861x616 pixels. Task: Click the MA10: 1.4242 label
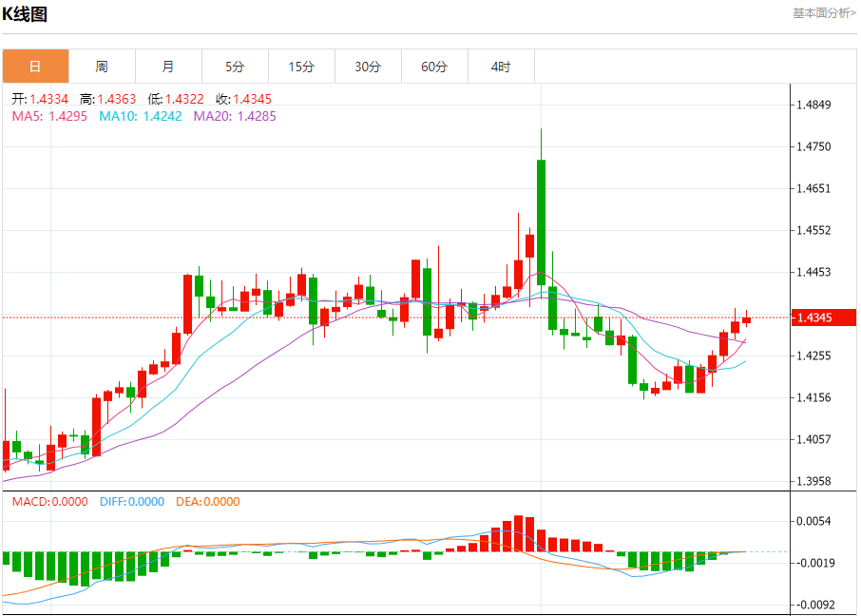tap(141, 117)
